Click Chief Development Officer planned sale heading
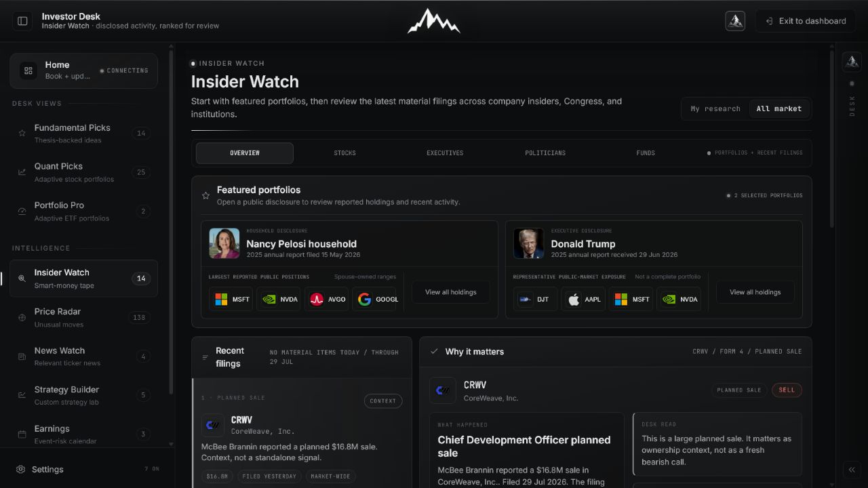The height and width of the screenshot is (488, 868). (524, 447)
